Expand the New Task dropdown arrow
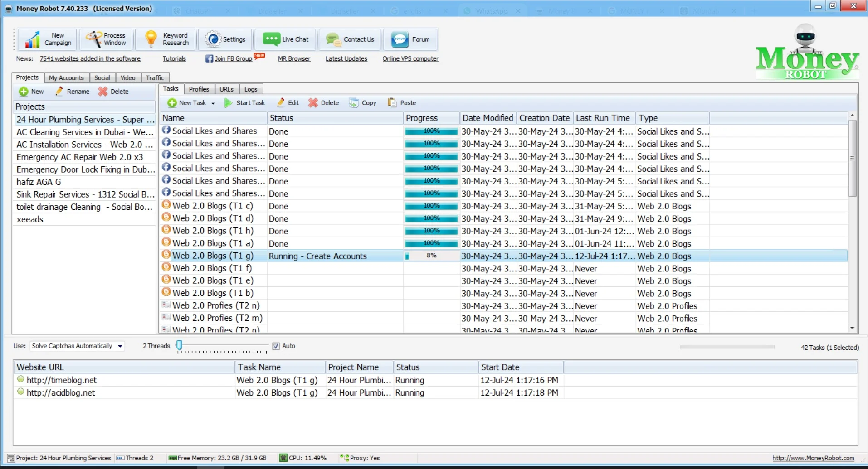The image size is (868, 469). (213, 103)
